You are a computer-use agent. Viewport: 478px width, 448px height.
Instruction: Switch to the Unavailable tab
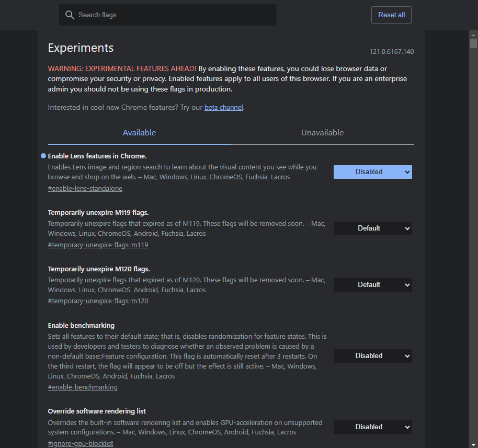point(322,133)
